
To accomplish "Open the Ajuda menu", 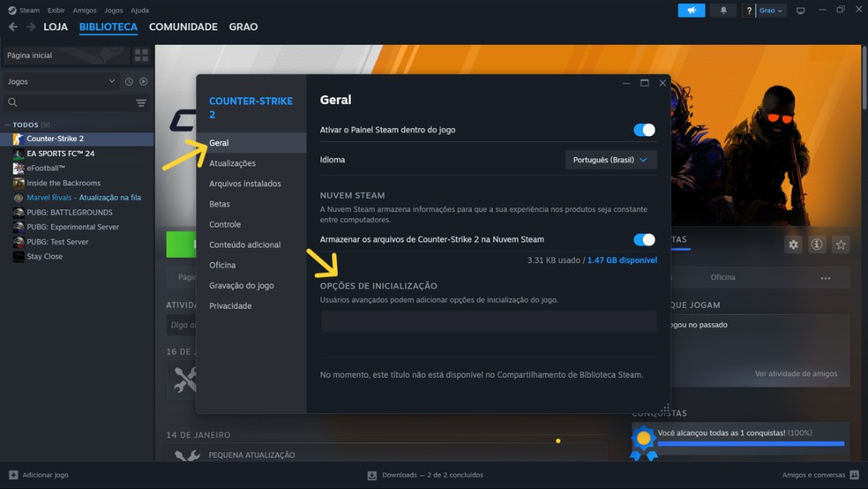I will pyautogui.click(x=139, y=10).
